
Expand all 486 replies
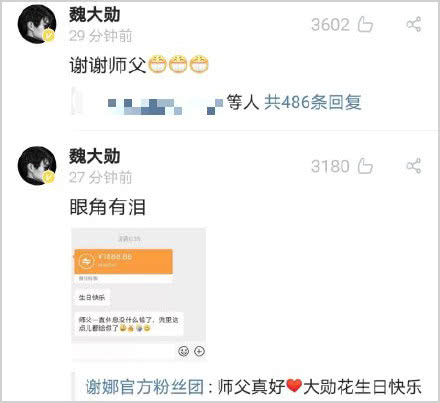pos(313,102)
